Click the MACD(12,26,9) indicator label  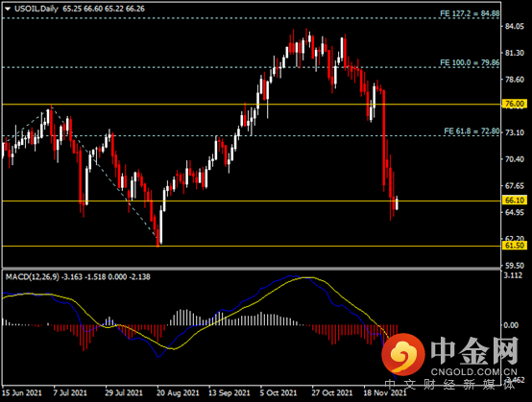[33, 277]
